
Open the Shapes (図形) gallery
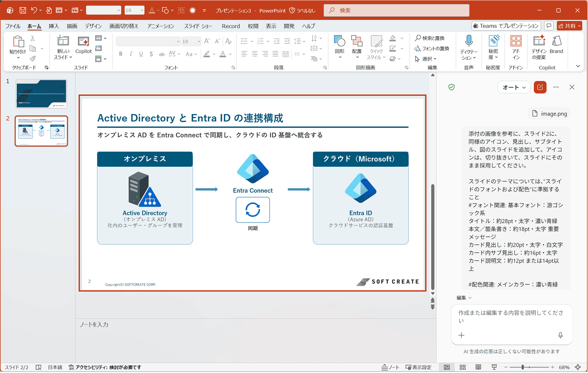(x=339, y=47)
